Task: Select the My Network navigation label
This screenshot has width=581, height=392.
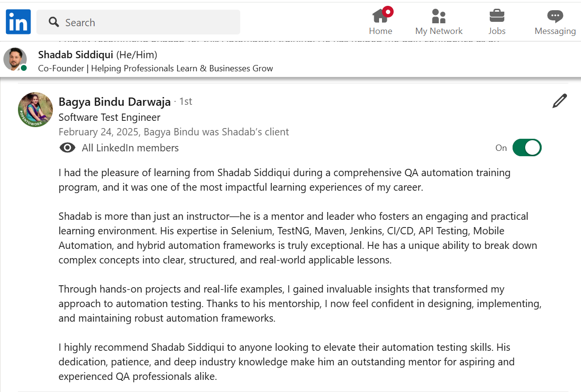Action: (x=439, y=31)
